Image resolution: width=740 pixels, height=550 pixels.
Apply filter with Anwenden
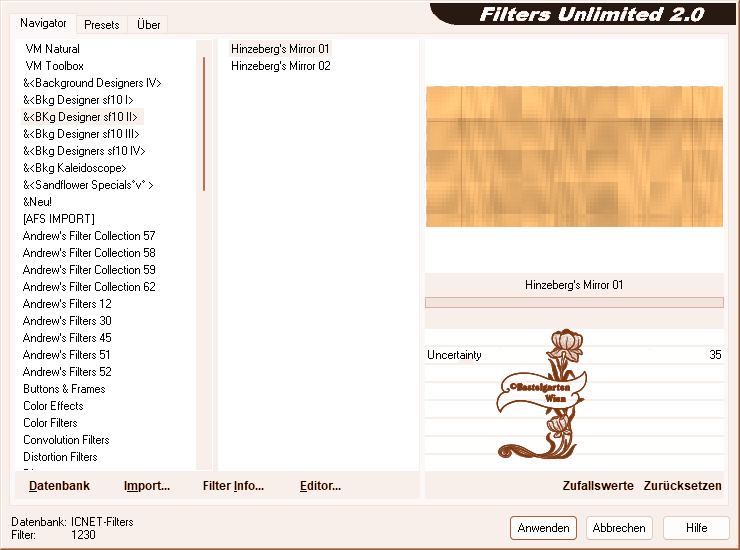pos(543,528)
